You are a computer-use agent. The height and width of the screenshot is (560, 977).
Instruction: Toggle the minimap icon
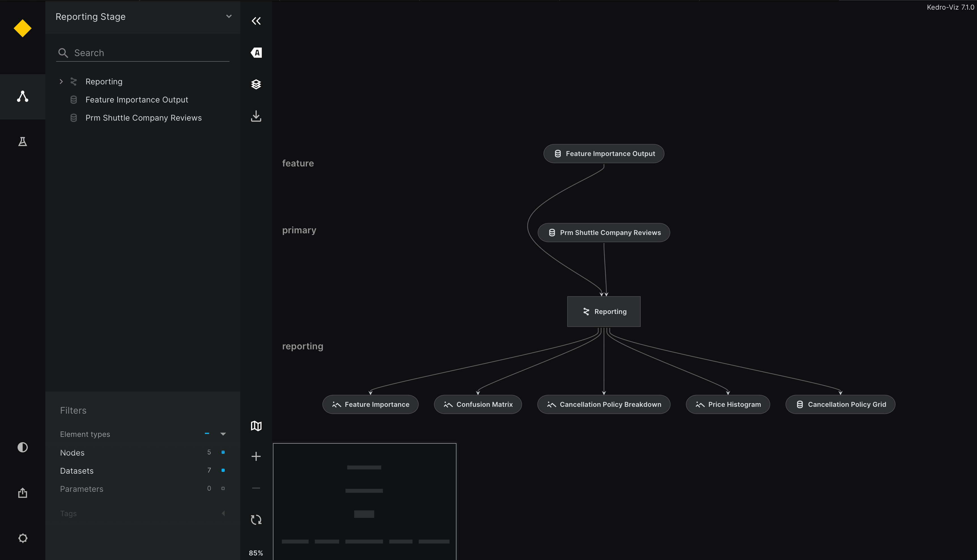point(256,426)
